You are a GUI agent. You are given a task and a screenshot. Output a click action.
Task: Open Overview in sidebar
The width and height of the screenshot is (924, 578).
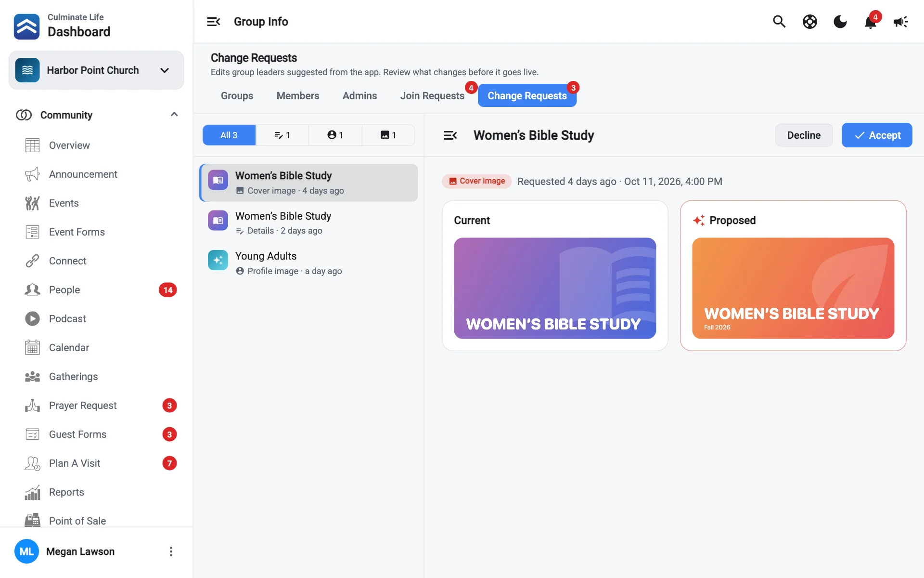tap(96, 145)
